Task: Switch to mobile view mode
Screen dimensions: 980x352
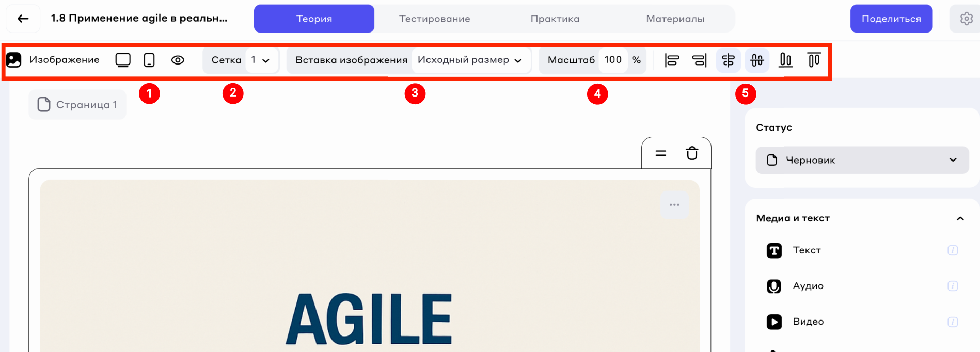Action: [x=149, y=60]
